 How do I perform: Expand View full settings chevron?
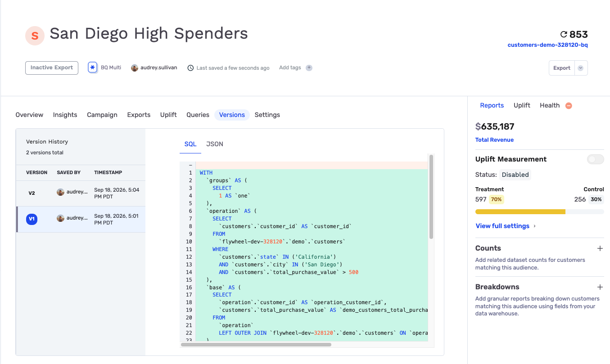(x=534, y=226)
